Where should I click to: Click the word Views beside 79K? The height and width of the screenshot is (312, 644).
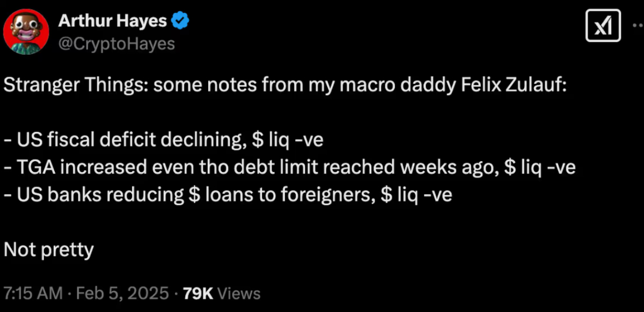click(x=240, y=294)
